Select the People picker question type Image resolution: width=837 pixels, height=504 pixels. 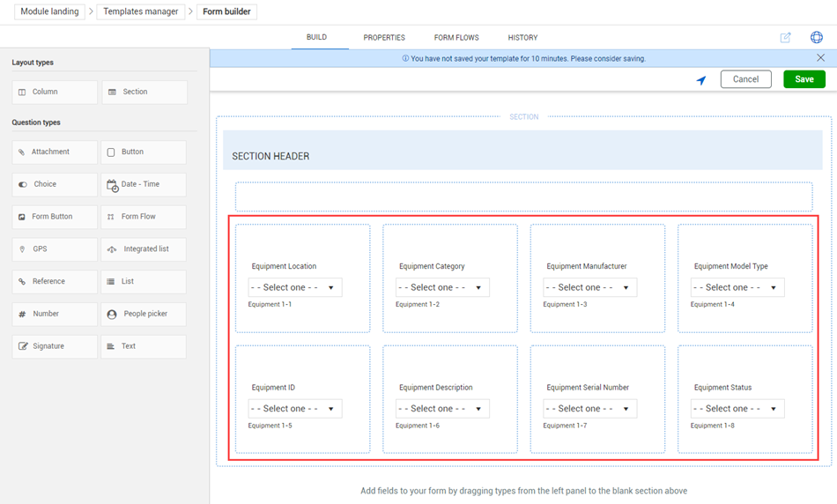[x=144, y=314]
